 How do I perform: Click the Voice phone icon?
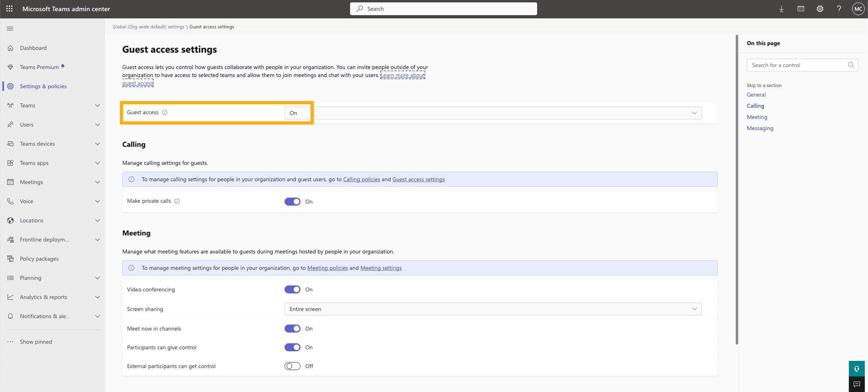pos(10,201)
